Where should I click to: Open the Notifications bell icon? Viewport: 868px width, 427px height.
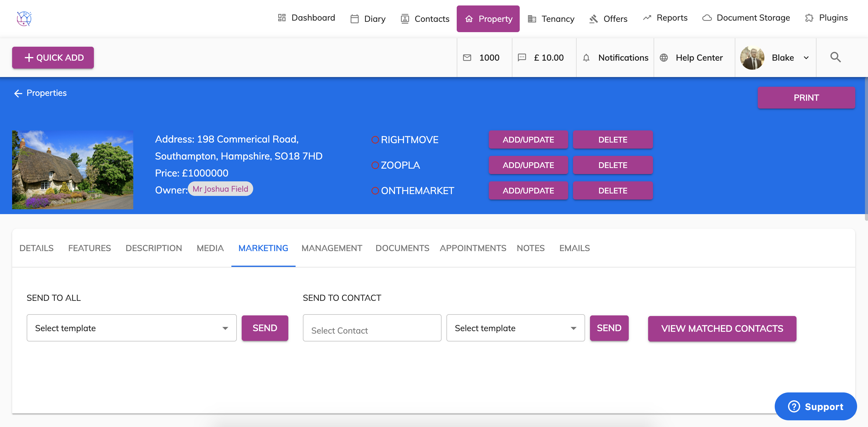586,58
